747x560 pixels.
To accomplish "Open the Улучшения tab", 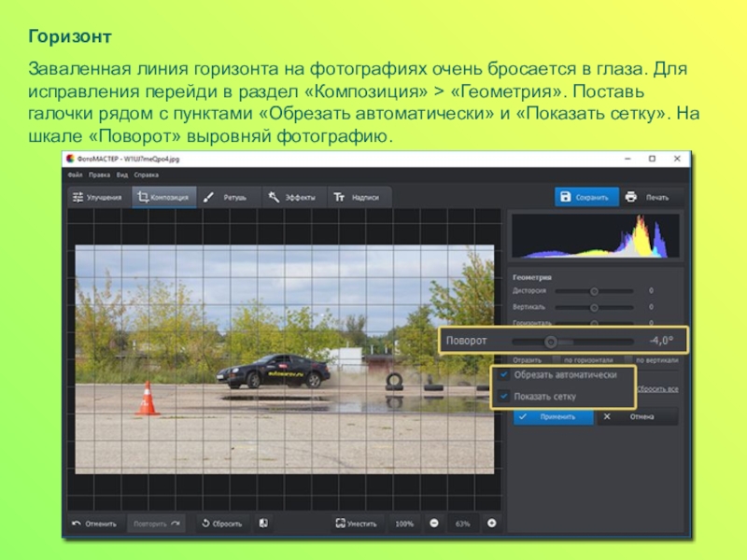I will pyautogui.click(x=99, y=197).
